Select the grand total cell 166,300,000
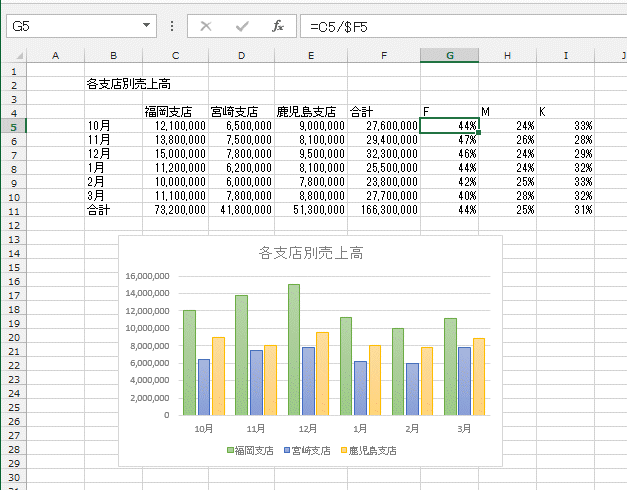 (x=383, y=210)
